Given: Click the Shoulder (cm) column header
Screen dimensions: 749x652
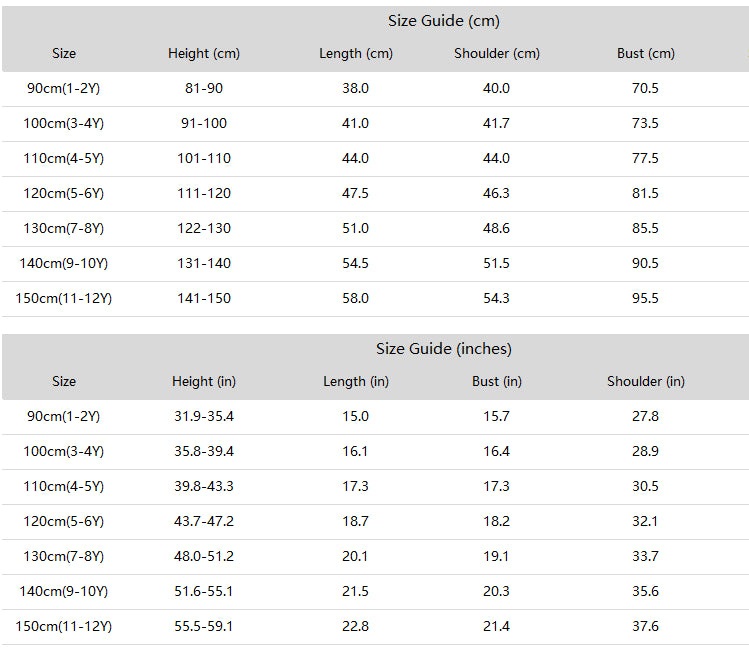Looking at the screenshot, I should 497,53.
